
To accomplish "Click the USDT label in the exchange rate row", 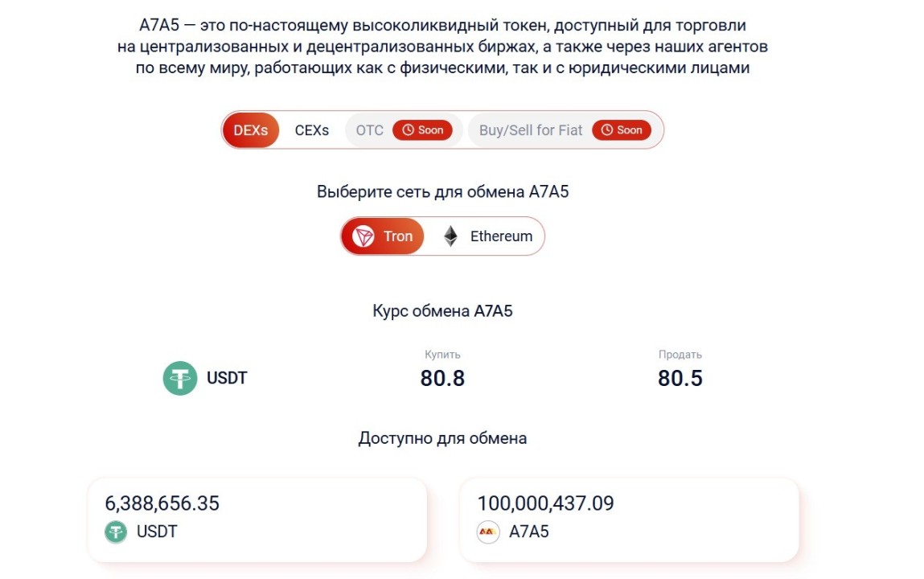I will [227, 378].
